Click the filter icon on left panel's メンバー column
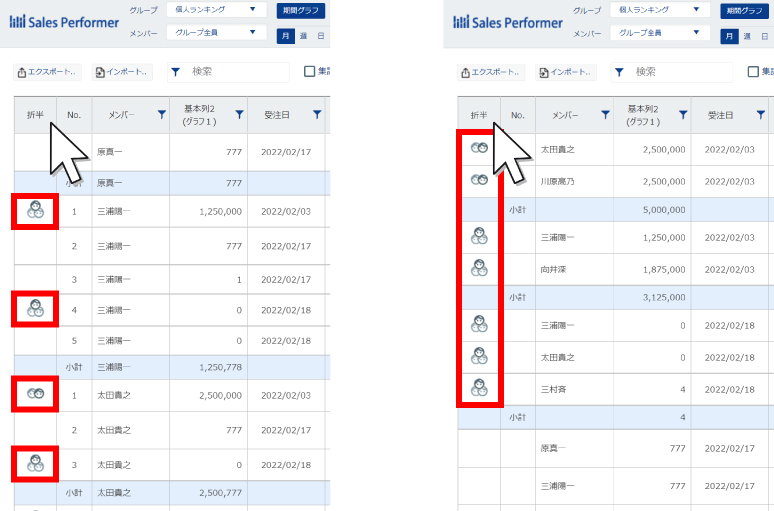Viewport: 774px width, 511px height. 162,116
